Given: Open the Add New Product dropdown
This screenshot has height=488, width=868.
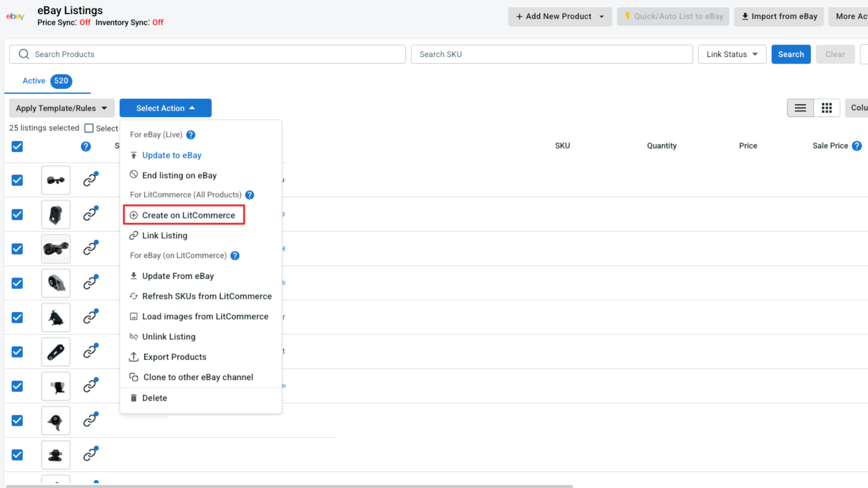Looking at the screenshot, I should coord(560,17).
